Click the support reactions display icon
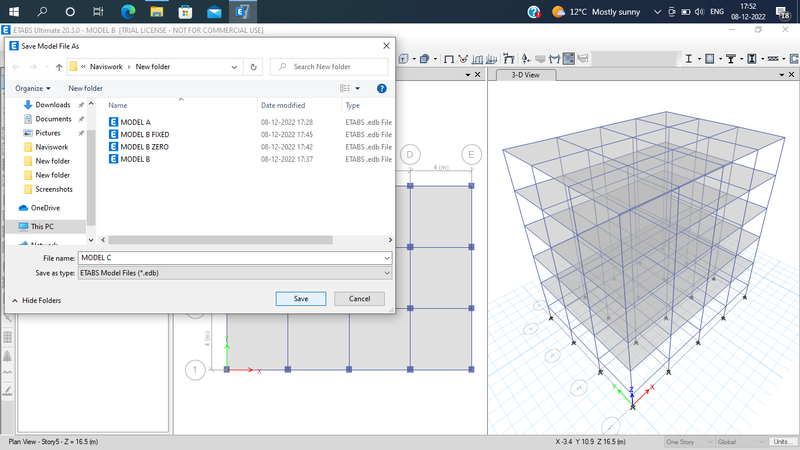Viewport: 800px width, 450px height. 526,59
